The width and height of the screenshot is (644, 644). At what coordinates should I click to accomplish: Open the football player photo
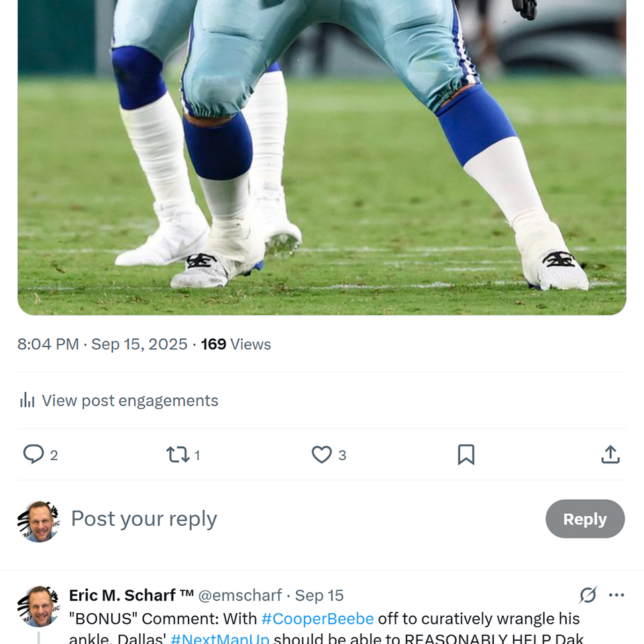pyautogui.click(x=322, y=154)
